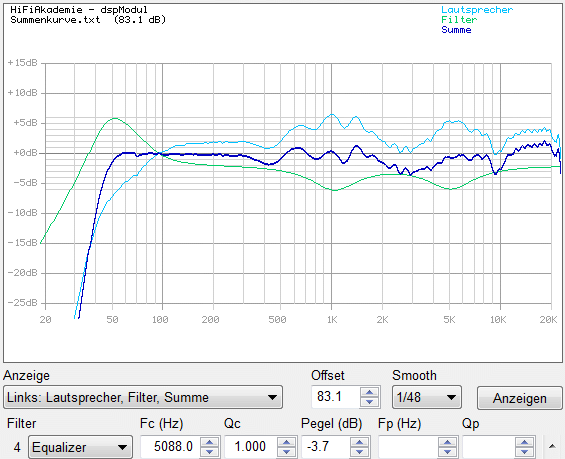Image resolution: width=565 pixels, height=459 pixels.
Task: Increase the Offset value with up arrow
Action: click(369, 392)
